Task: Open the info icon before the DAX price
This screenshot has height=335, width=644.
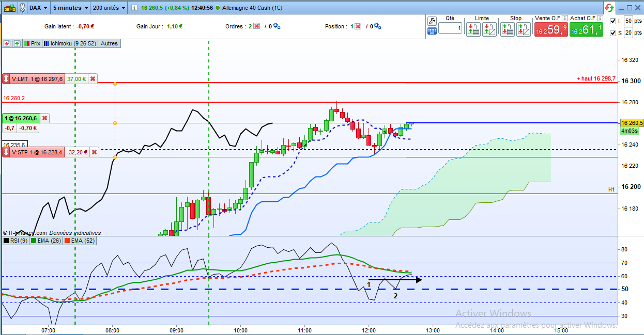Action: 134,8
